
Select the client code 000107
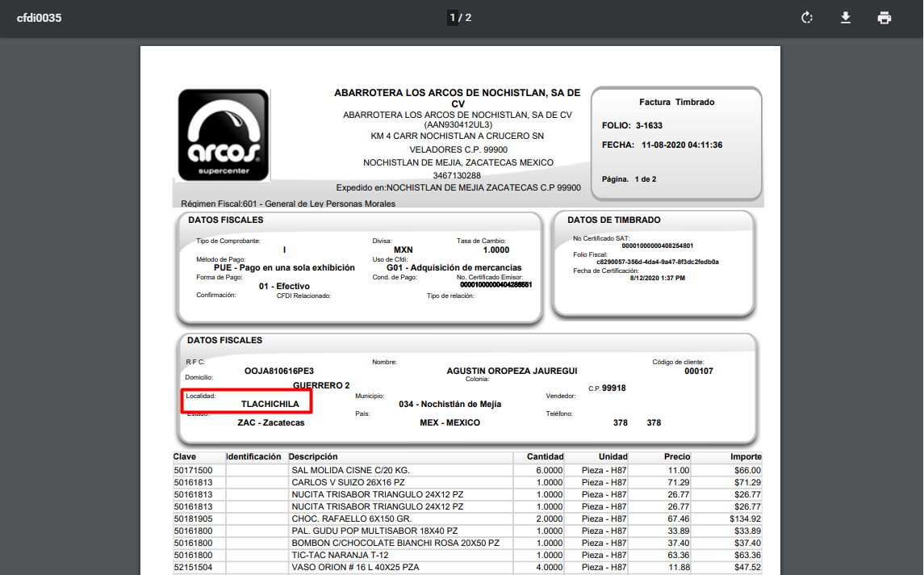699,371
